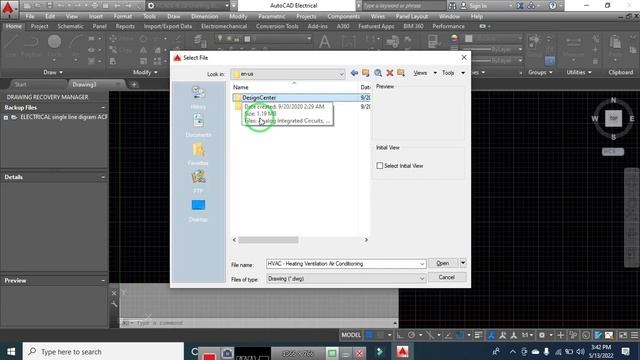Open FTP shortcut in Places list
Viewport: 640px width, 360px height.
(x=198, y=182)
